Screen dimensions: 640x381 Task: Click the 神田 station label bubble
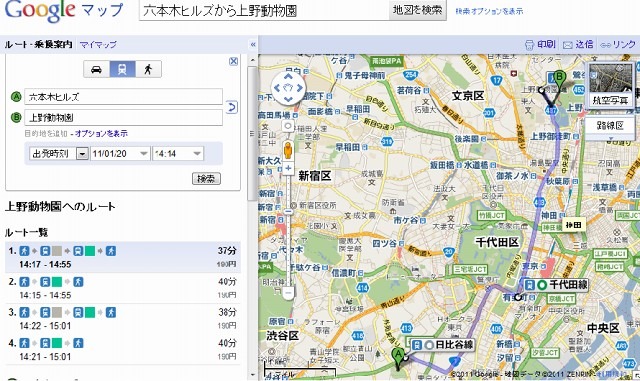click(x=574, y=225)
